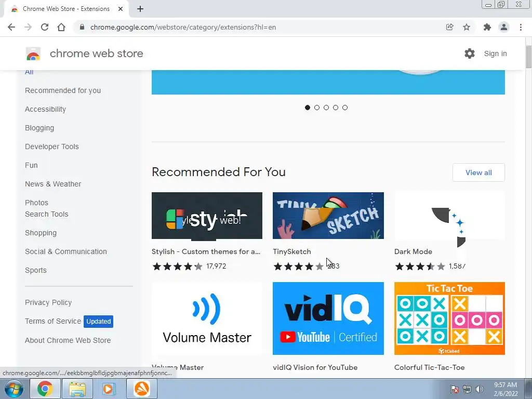This screenshot has height=399, width=532.
Task: Open the browser home page icon
Action: click(x=61, y=27)
